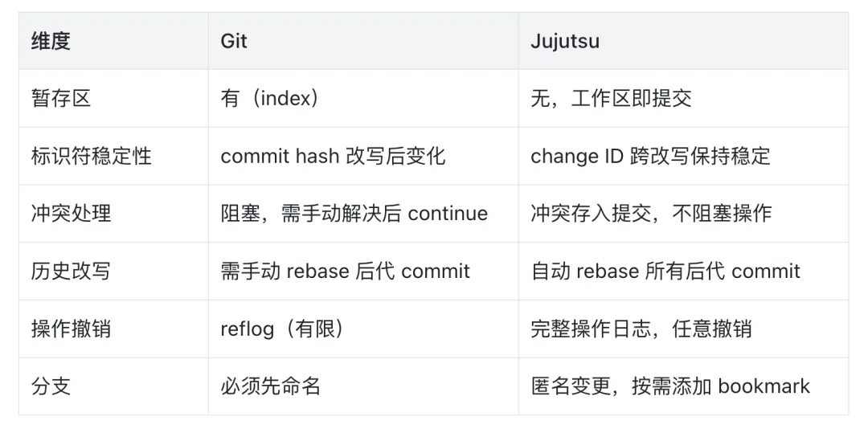Screen dimensions: 868x437
Task: Select the 冲突处理 row label
Action: pos(71,214)
